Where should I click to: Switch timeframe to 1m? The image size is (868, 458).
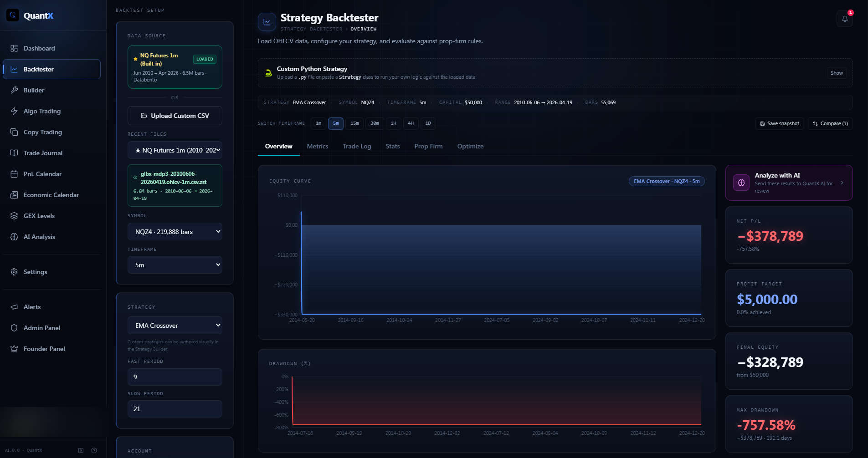pos(318,123)
